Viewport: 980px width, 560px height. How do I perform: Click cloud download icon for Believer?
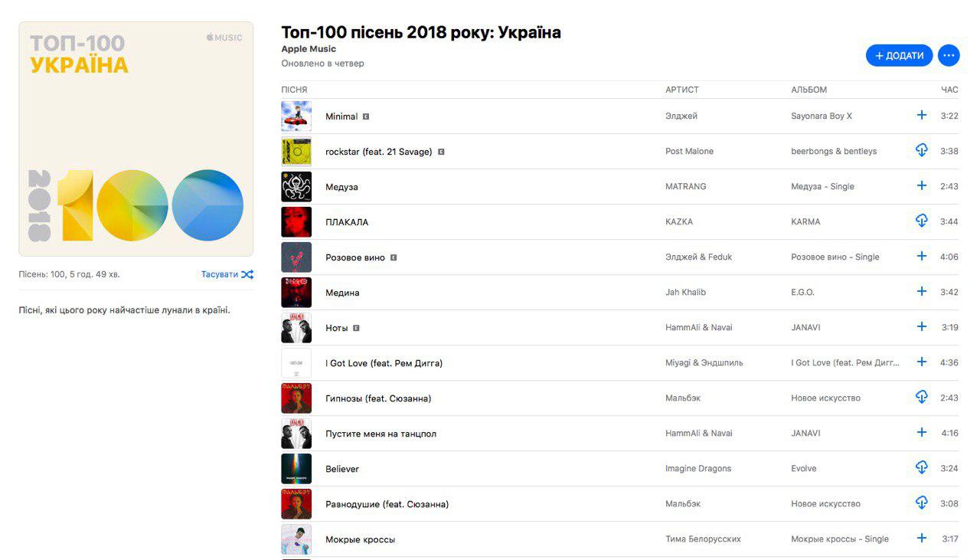coord(922,468)
